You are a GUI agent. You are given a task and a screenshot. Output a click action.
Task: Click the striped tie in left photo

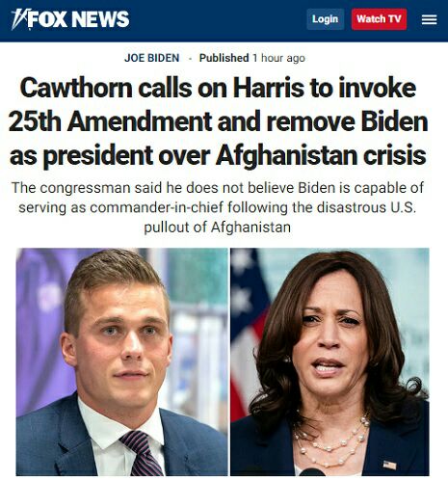[x=143, y=453]
